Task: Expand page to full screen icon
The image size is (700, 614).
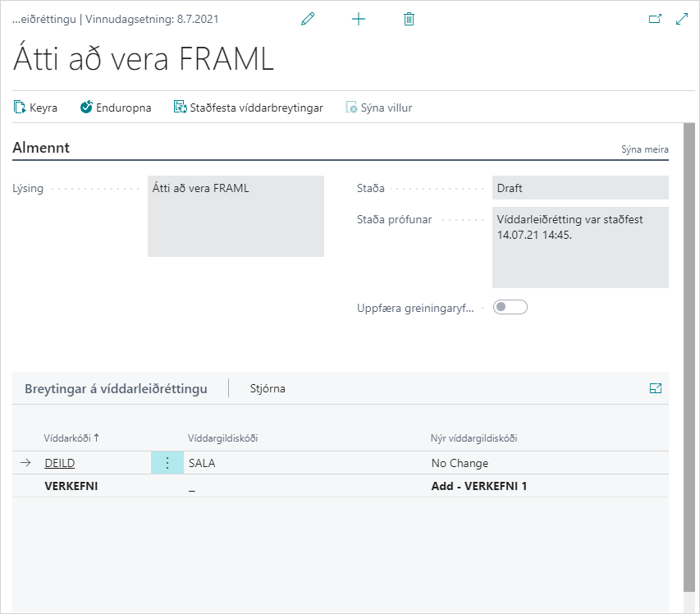Action: click(682, 19)
